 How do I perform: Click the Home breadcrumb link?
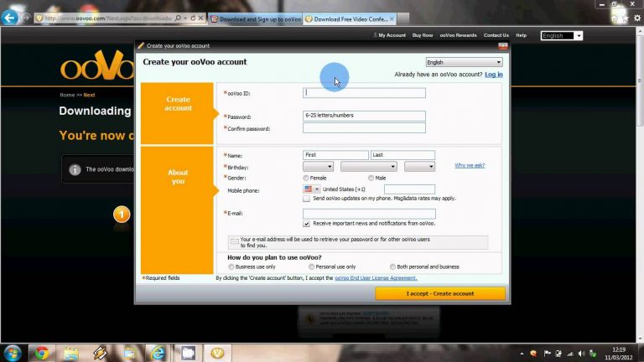(x=67, y=95)
